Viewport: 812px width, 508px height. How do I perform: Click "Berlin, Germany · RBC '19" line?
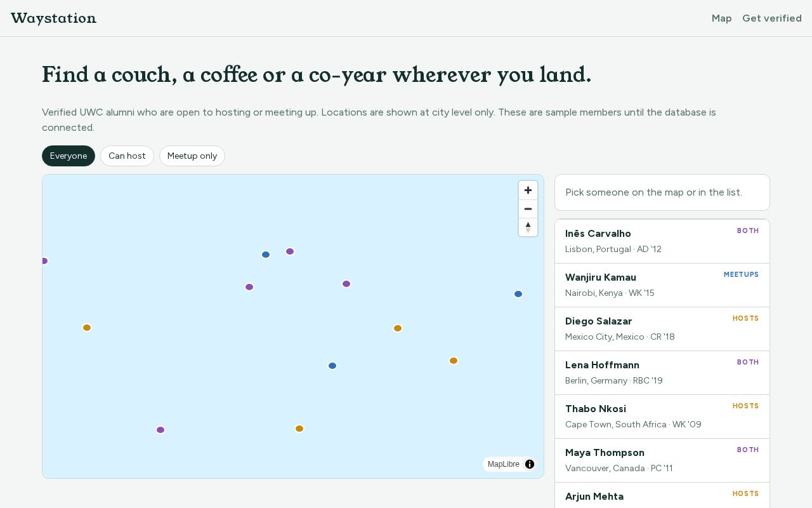tap(614, 381)
